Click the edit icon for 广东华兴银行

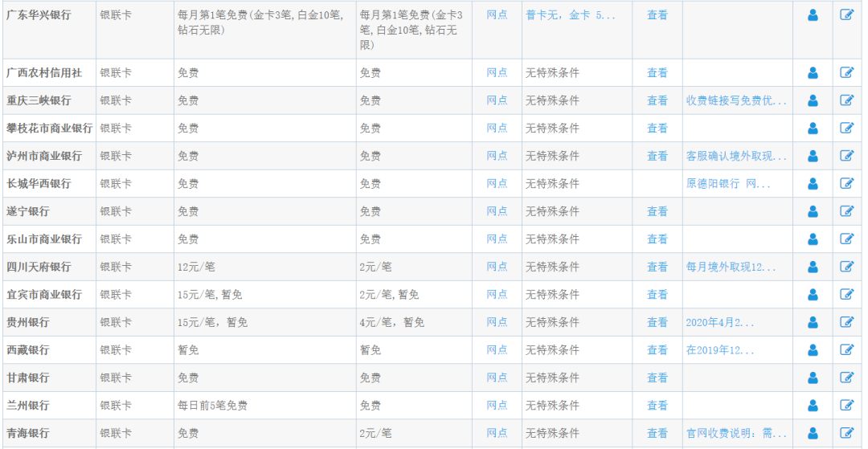tap(847, 15)
